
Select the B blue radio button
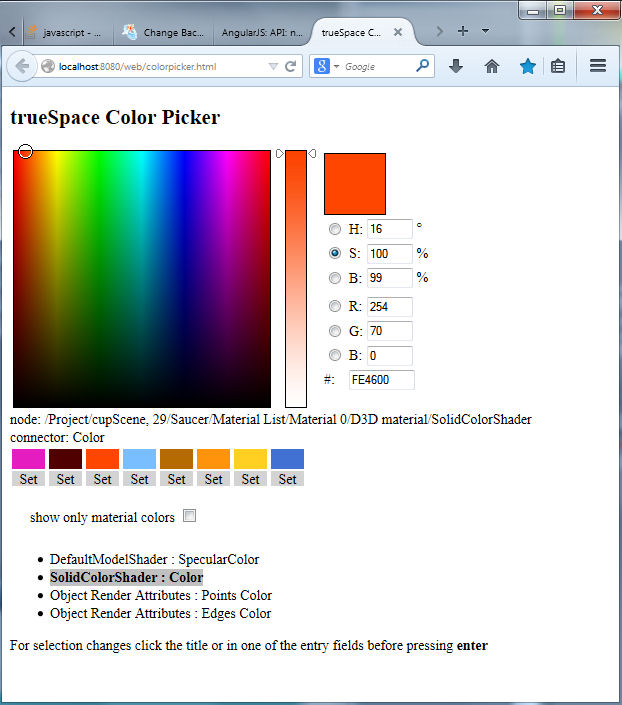coord(335,355)
